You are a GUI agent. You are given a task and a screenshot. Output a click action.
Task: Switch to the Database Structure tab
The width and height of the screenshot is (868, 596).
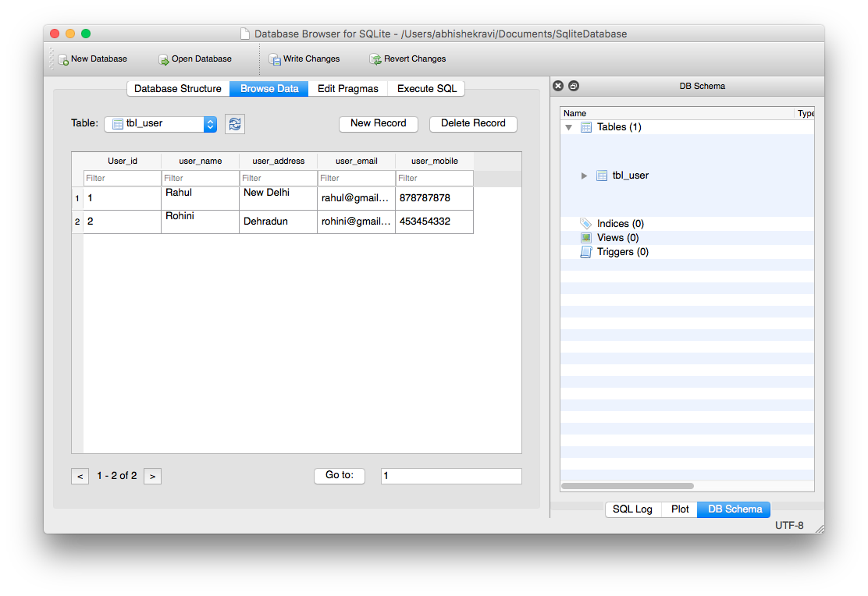[178, 89]
